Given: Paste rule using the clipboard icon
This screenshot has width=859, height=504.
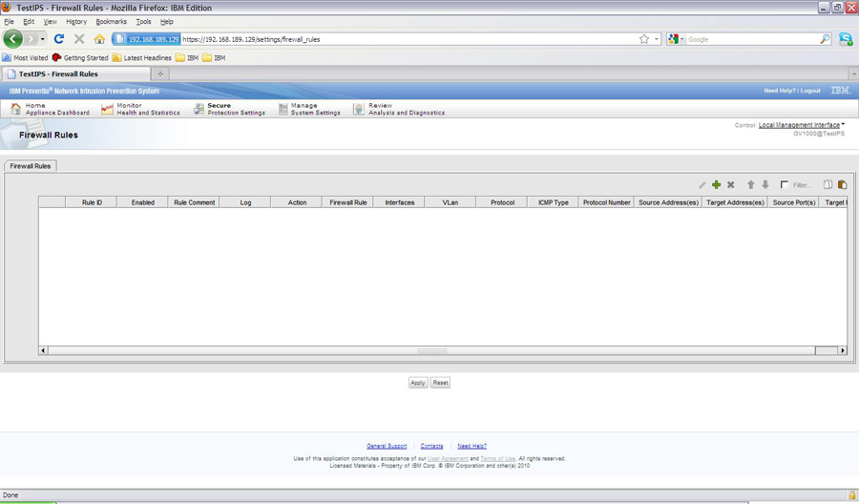Looking at the screenshot, I should coord(843,184).
